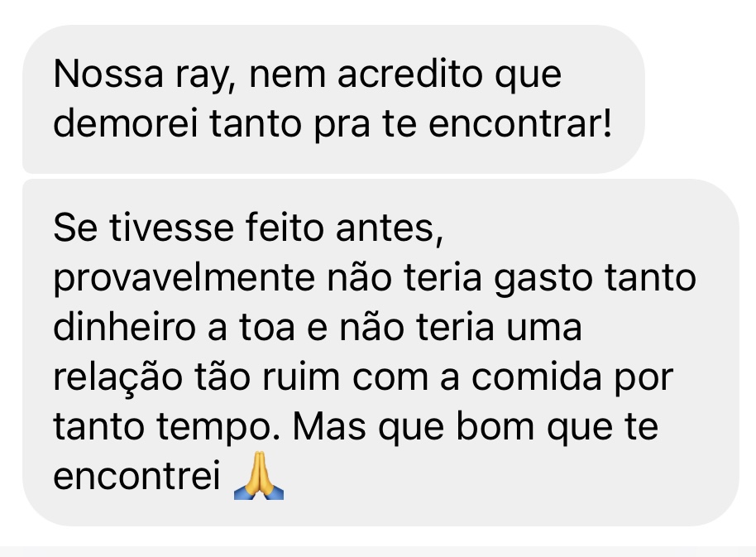Click the word "demorei" in the first message
The image size is (756, 557).
126,123
